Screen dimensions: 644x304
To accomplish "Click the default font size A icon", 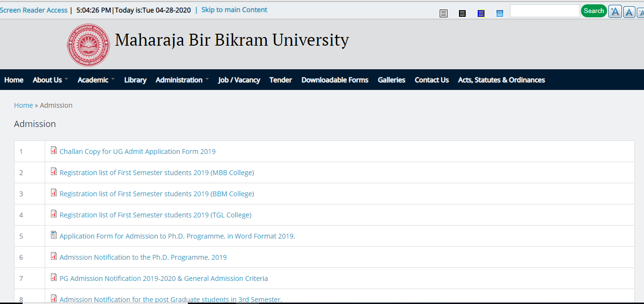I will point(629,12).
